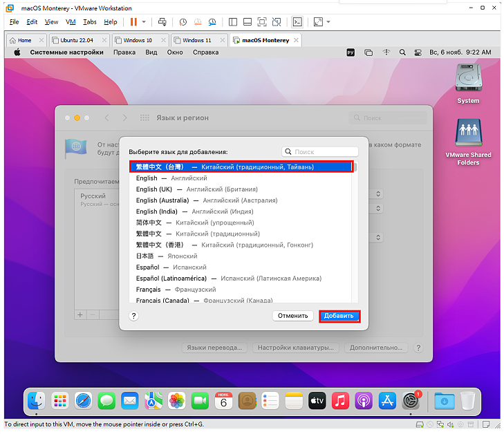Select English (India) language row
This screenshot has width=504, height=434.
tap(241, 211)
